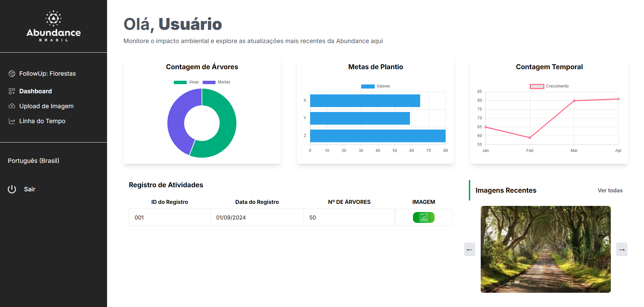Viewport: 644px width, 307px height.
Task: Go to next recent image arrow
Action: point(622,249)
